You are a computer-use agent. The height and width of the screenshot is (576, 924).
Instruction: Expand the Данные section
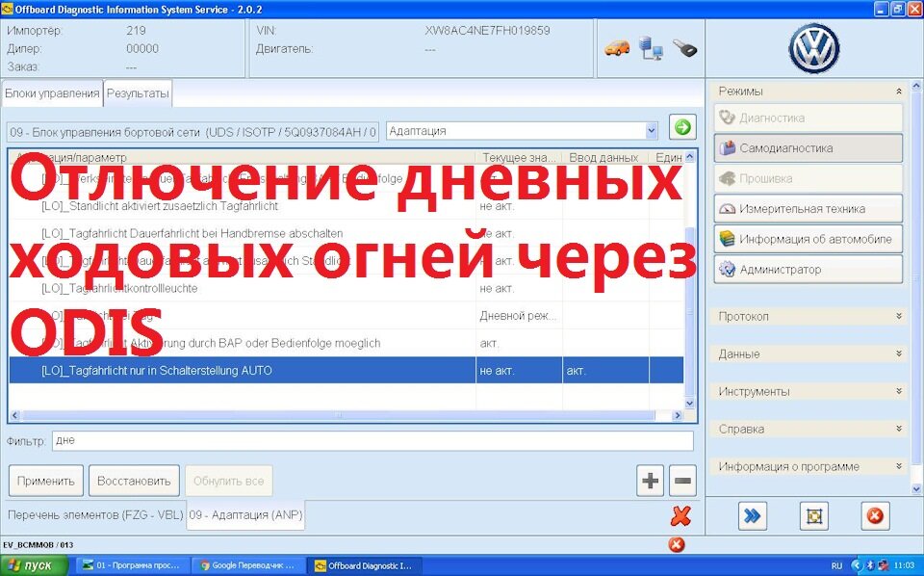pyautogui.click(x=899, y=353)
